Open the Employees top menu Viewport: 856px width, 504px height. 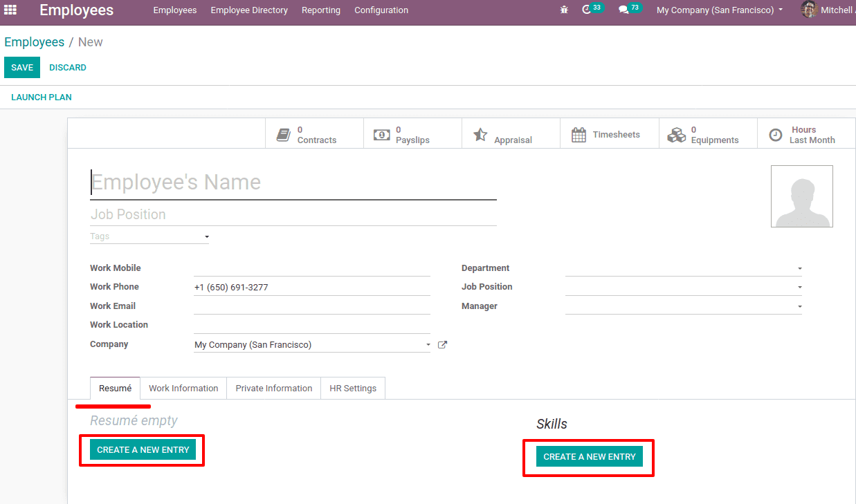(x=175, y=10)
